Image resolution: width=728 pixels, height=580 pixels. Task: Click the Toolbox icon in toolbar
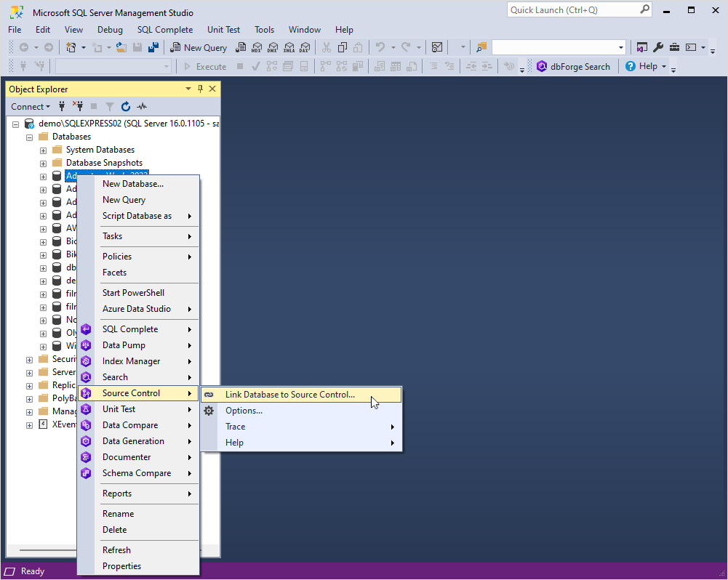click(x=674, y=47)
